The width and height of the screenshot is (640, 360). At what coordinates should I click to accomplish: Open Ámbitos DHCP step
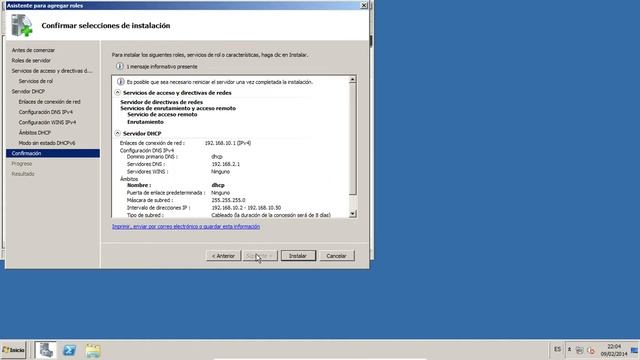pos(35,133)
